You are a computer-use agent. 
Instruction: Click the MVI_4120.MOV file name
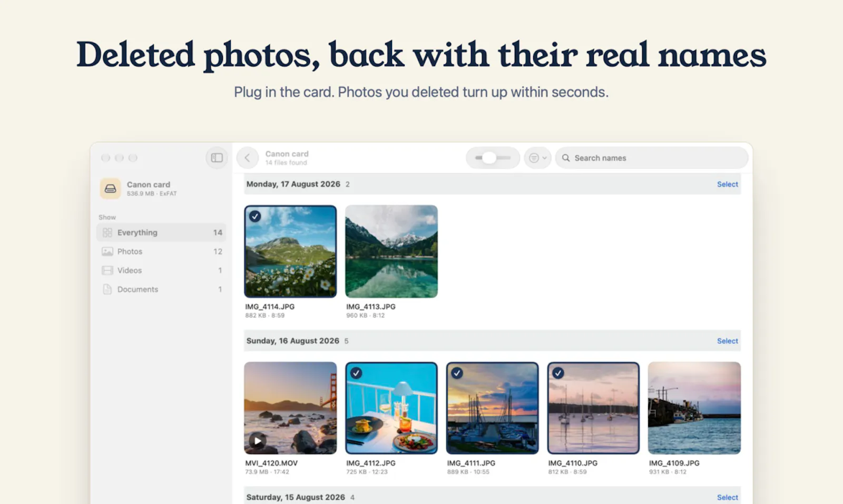coord(271,463)
